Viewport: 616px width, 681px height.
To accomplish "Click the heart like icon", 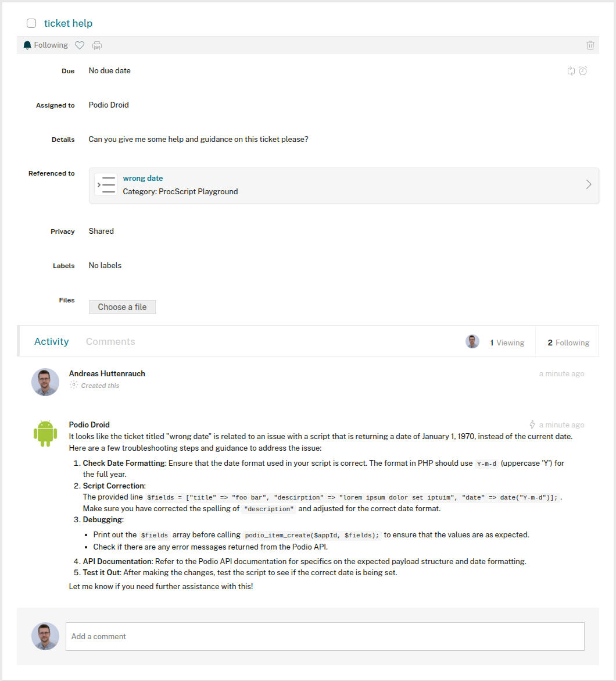I will pos(80,45).
